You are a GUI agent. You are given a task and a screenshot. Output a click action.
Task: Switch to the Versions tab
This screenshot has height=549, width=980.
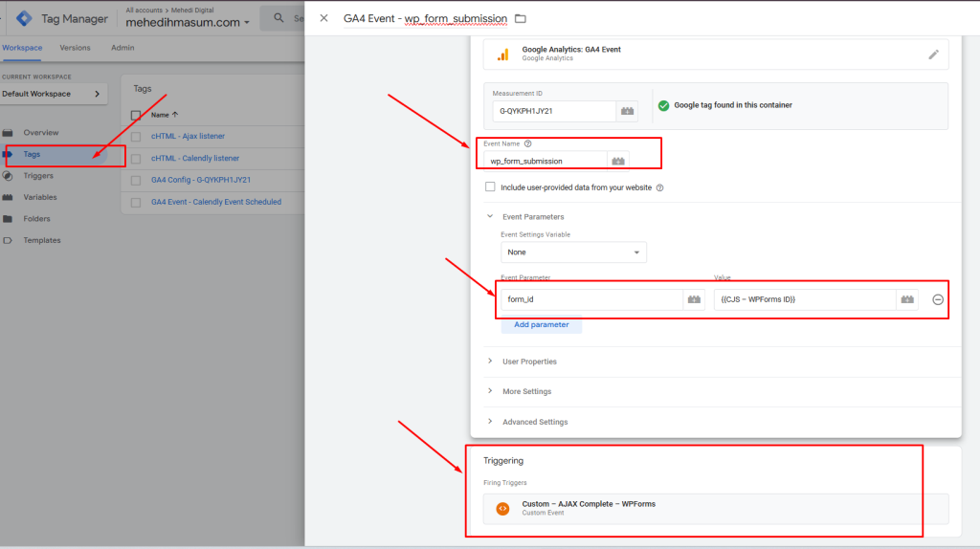point(75,48)
